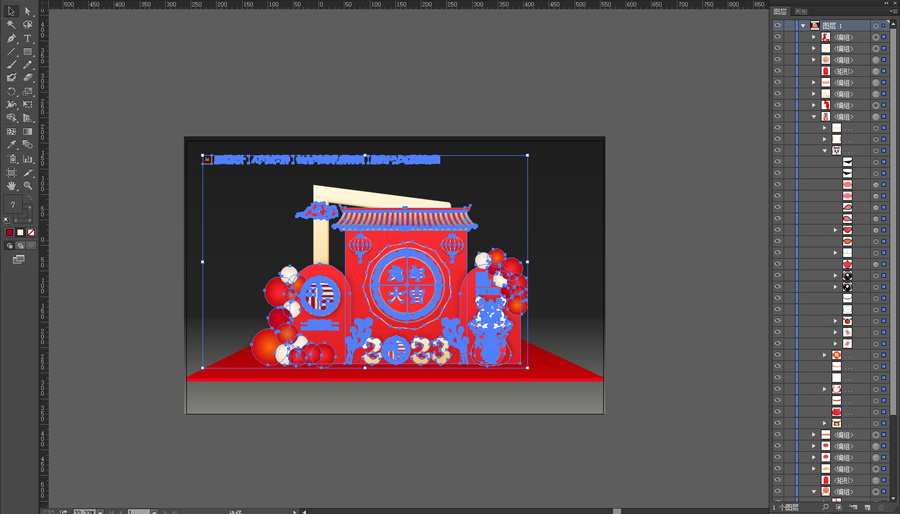Screen dimensions: 900x514
Task: Switch to the 图层 tab
Action: 780,11
